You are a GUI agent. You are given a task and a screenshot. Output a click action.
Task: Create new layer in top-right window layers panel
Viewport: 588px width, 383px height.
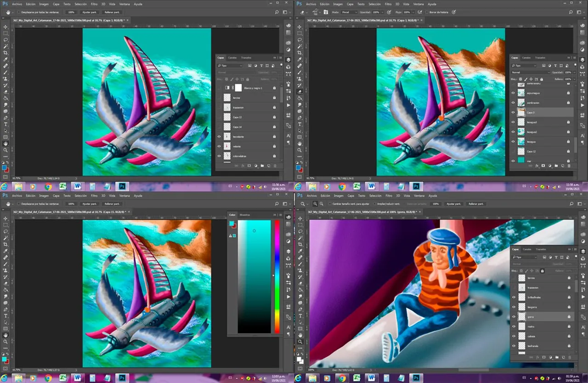563,165
